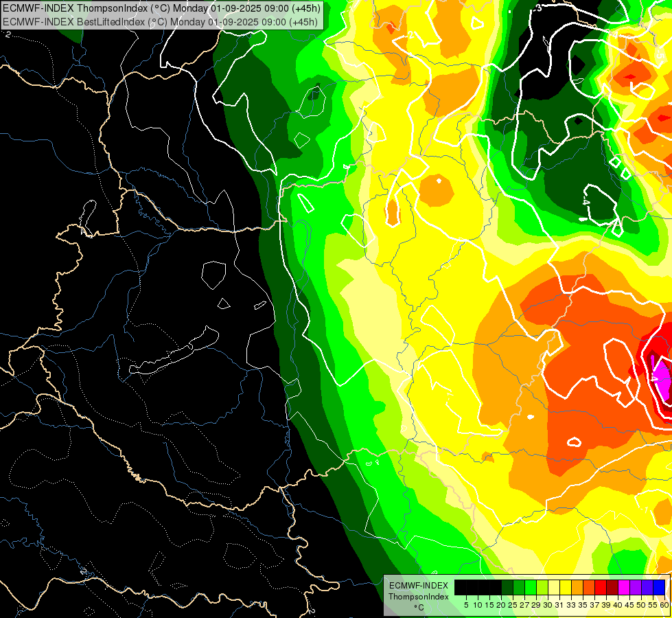
Task: Select the violet 50–55 legend swatch
Action: coord(647,587)
